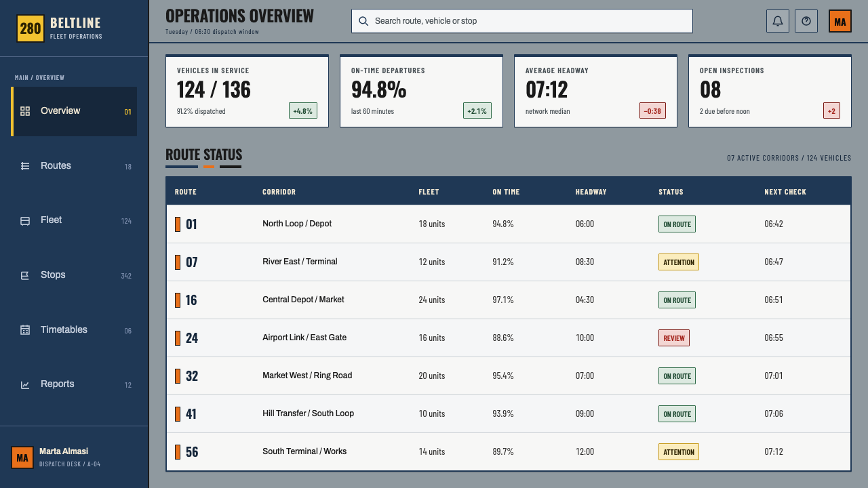Click the next check time 07:12
This screenshot has height=488, width=868.
[774, 451]
